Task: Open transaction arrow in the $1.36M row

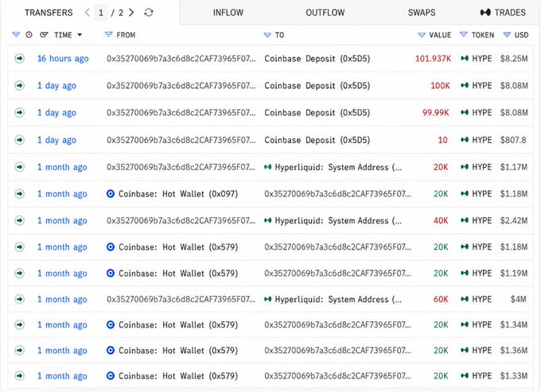Action: tap(20, 351)
